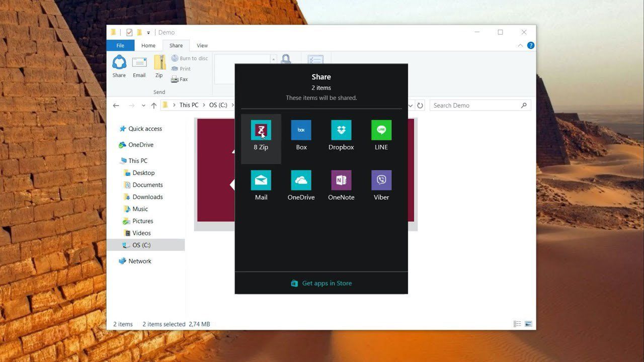The width and height of the screenshot is (644, 362).
Task: Open Quick access in navigation pane
Action: pos(141,129)
